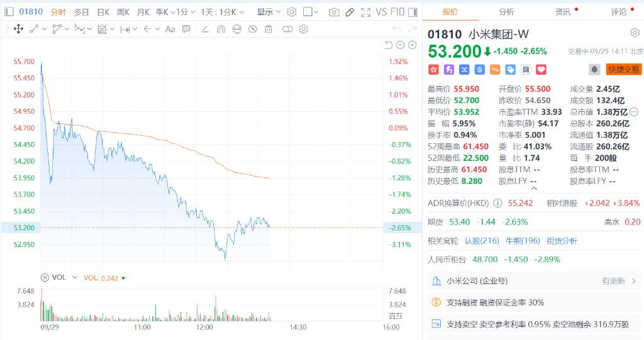644x340 pixels.
Task: Zoom out chart with minus circle
Action: point(401,45)
